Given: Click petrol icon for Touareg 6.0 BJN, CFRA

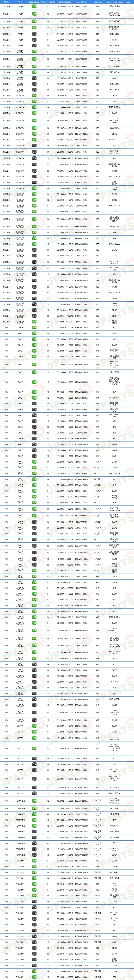Looking at the screenshot, I should (34, 826).
